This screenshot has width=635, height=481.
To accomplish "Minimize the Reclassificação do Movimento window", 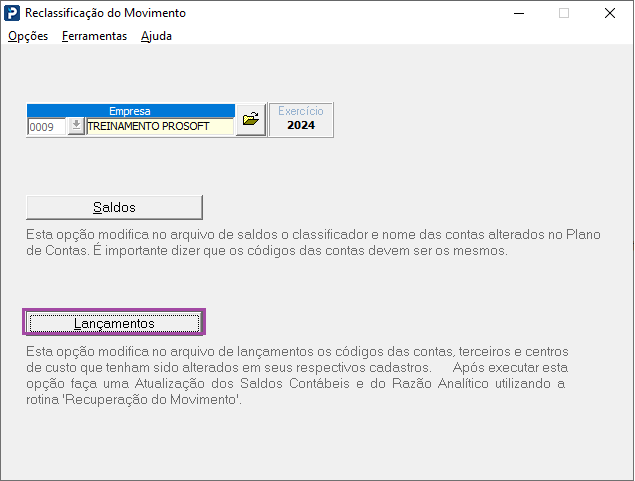I will click(x=519, y=13).
